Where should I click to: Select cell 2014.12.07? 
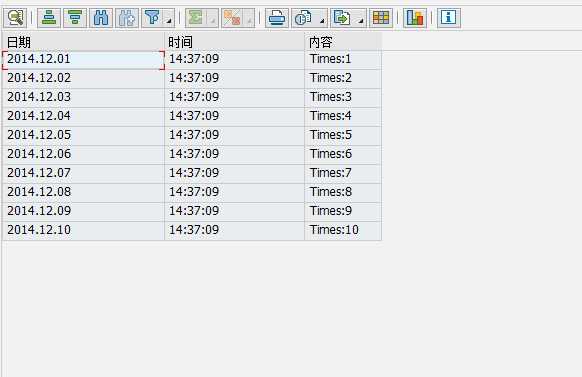click(x=83, y=174)
